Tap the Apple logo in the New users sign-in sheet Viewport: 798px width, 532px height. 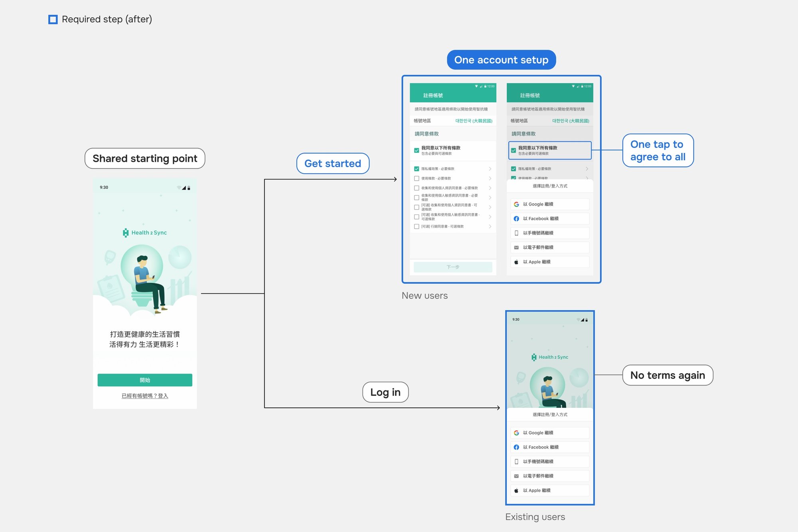(x=516, y=262)
